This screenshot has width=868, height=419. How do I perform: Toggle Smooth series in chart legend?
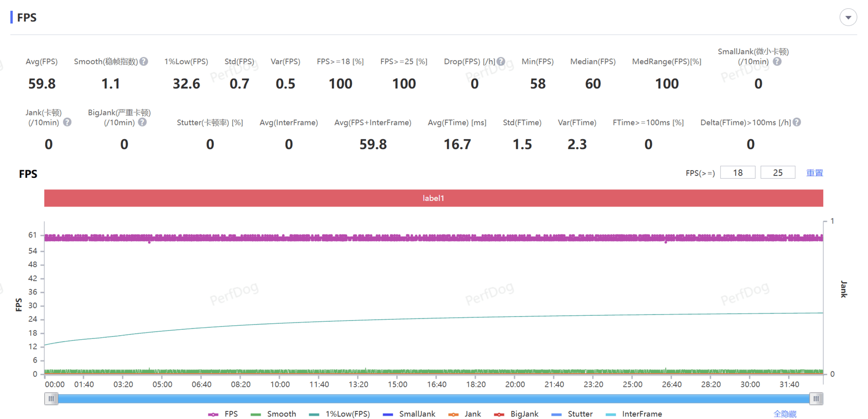tap(273, 414)
